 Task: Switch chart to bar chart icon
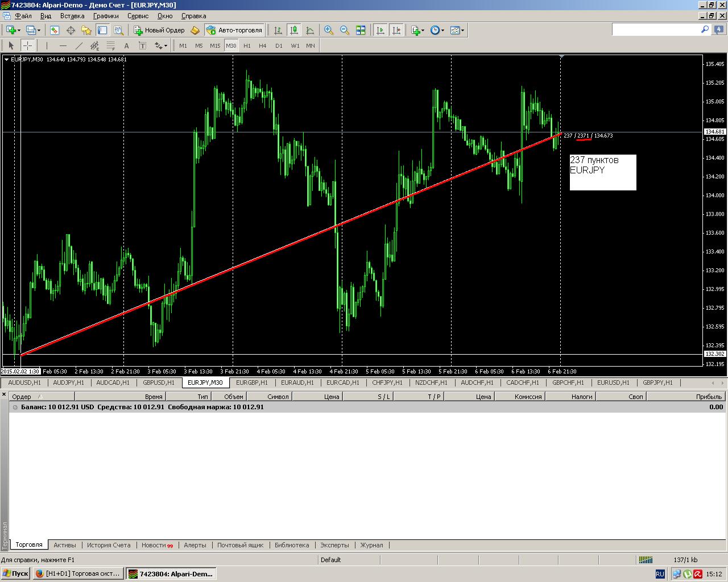[278, 30]
